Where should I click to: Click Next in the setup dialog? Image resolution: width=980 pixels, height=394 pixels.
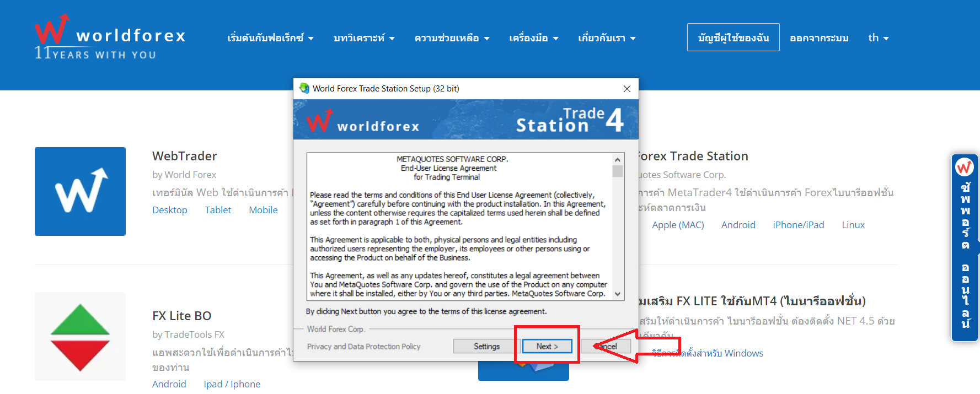pos(547,346)
